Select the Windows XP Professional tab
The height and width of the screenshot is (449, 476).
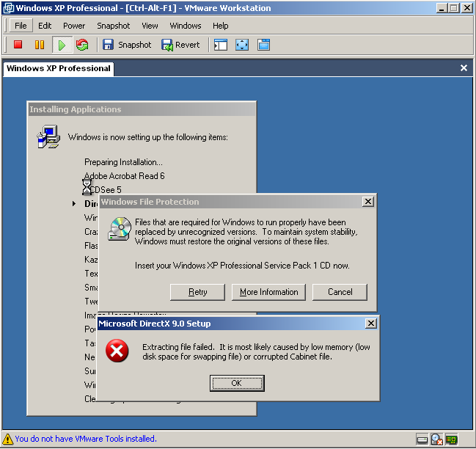point(58,68)
